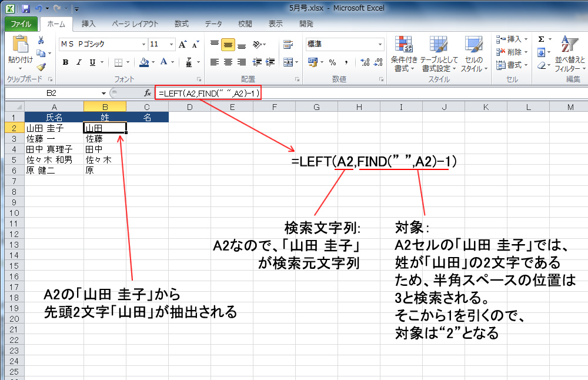Click the formula bar input field

pos(371,93)
